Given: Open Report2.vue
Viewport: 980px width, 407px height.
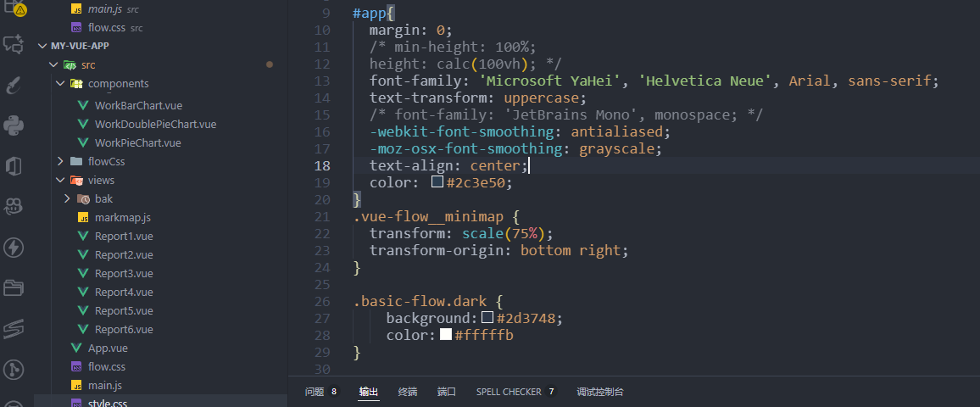Looking at the screenshot, I should coord(124,255).
